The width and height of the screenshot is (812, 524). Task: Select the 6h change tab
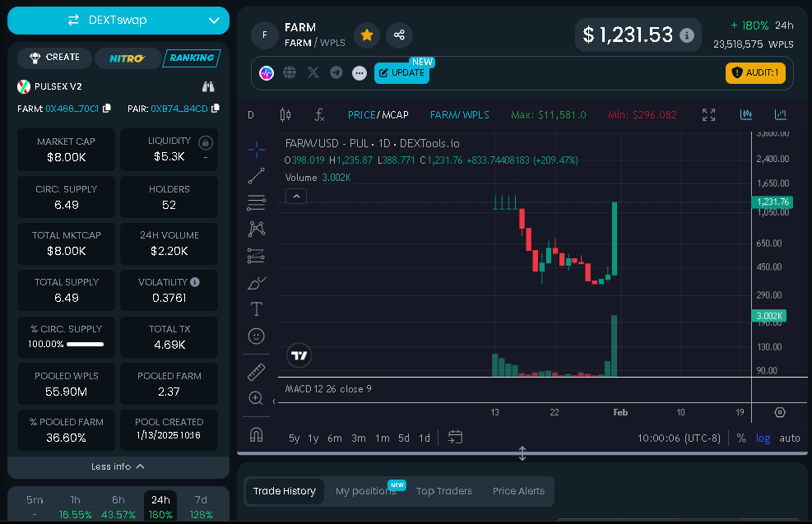pyautogui.click(x=118, y=507)
